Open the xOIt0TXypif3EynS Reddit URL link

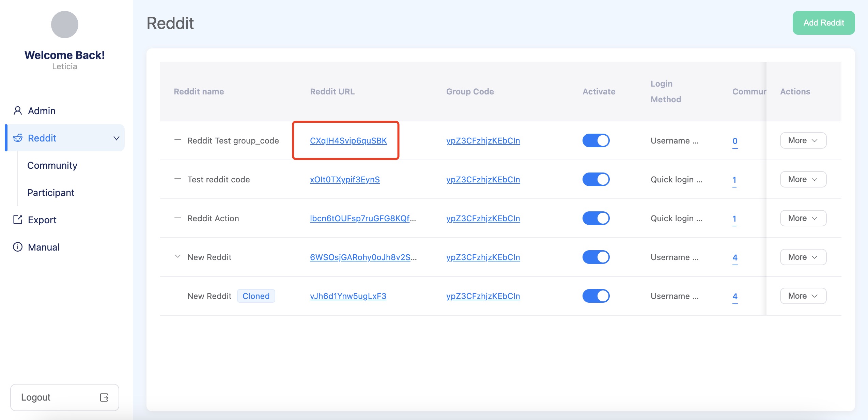point(344,179)
